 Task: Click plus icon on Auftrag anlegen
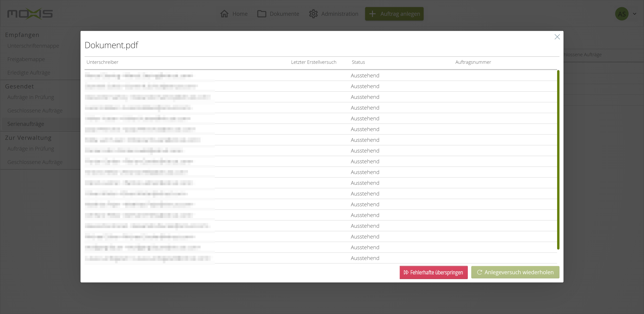[x=372, y=14]
